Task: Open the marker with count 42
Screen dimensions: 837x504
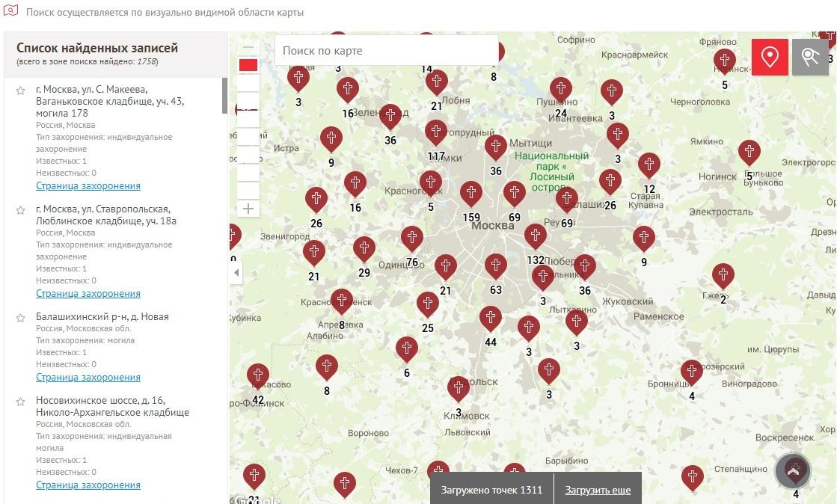Action: pyautogui.click(x=258, y=377)
